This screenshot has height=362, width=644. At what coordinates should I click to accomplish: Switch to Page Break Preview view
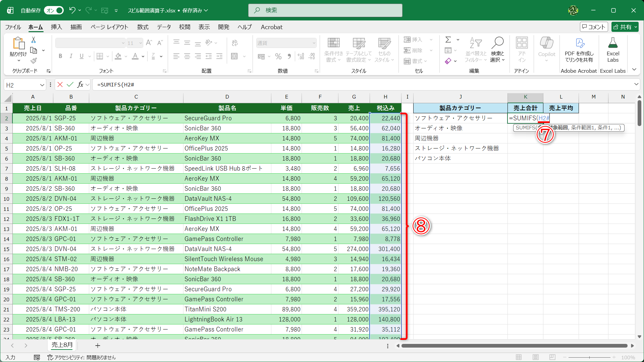[x=552, y=357]
